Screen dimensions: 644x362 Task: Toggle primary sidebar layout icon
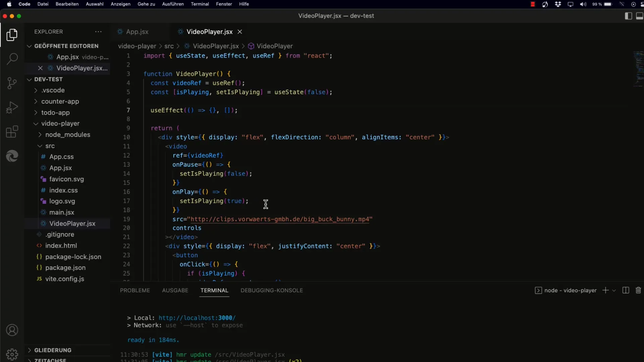coord(629,16)
